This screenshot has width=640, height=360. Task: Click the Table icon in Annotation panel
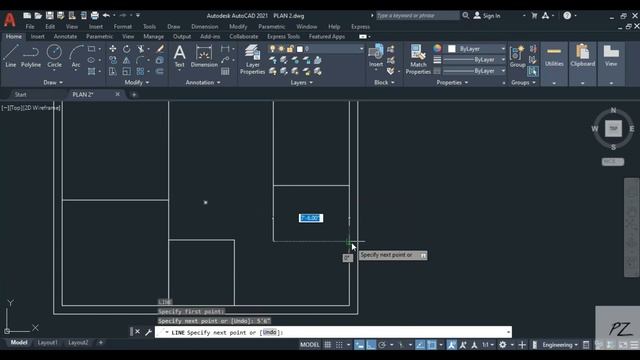pyautogui.click(x=225, y=71)
